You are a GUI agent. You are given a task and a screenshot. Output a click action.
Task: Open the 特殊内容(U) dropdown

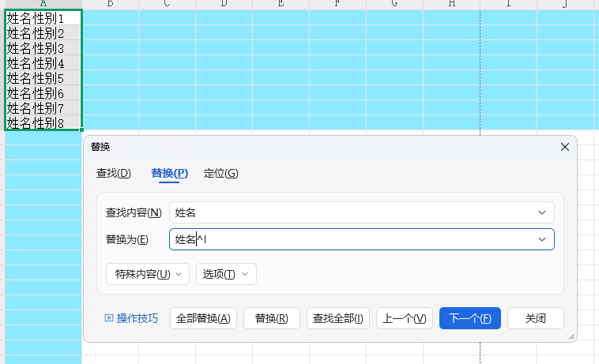click(148, 274)
